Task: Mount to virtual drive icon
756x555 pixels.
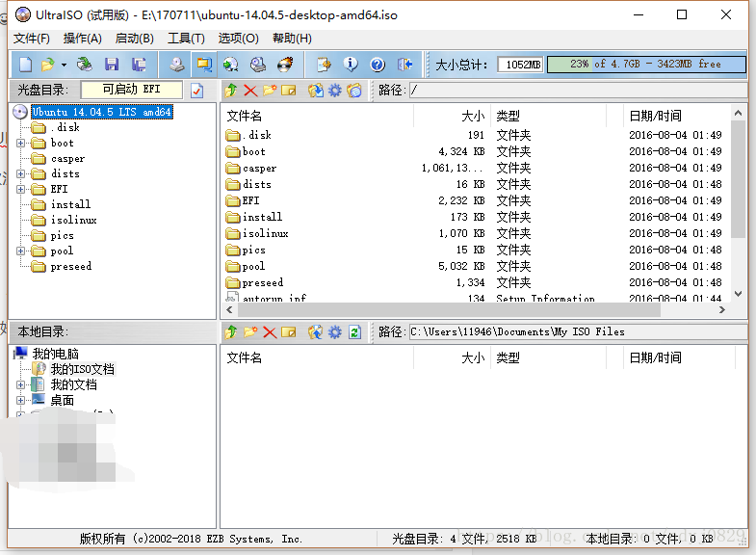Action: click(x=258, y=65)
